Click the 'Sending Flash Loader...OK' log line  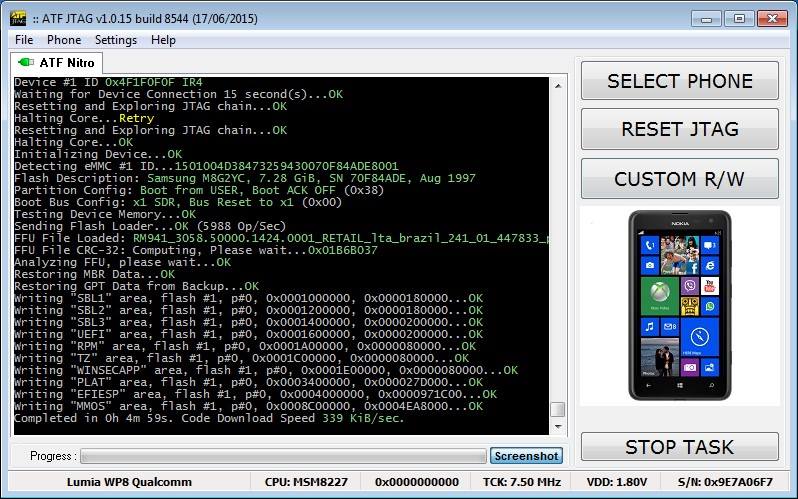[150, 226]
